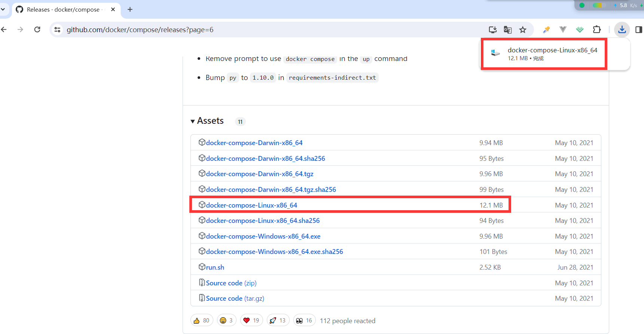
Task: Download Source code (zip)
Action: (231, 283)
